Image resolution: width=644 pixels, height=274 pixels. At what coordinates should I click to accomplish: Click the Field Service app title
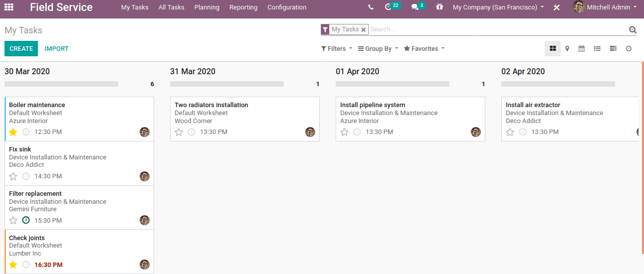point(61,7)
